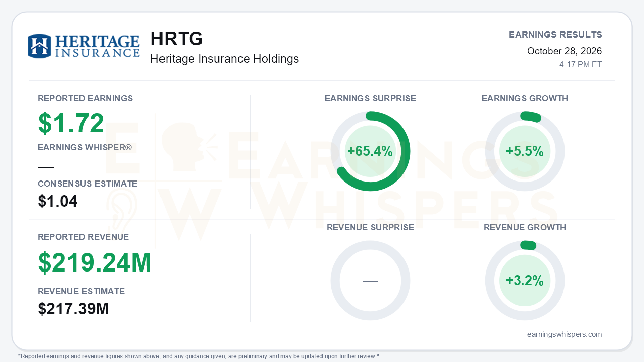Click the REPORTED REVENUE label

point(84,237)
